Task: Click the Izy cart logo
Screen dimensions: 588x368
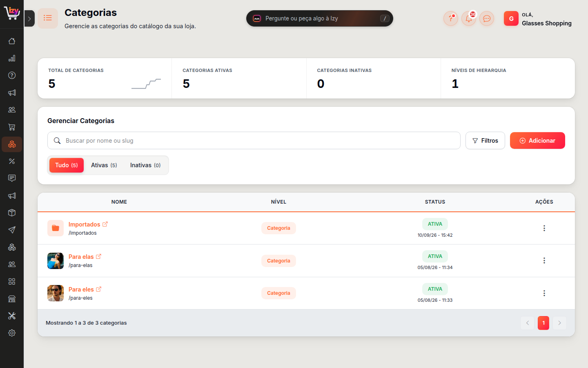Action: click(12, 13)
